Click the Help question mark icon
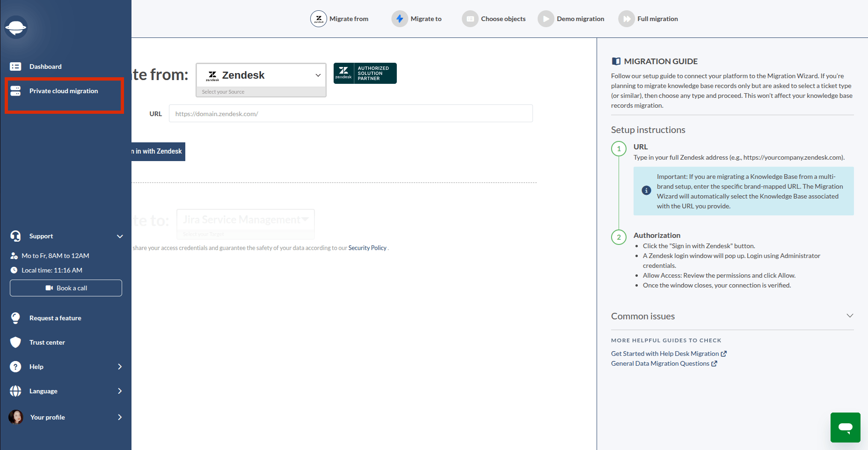The image size is (868, 450). [15, 367]
